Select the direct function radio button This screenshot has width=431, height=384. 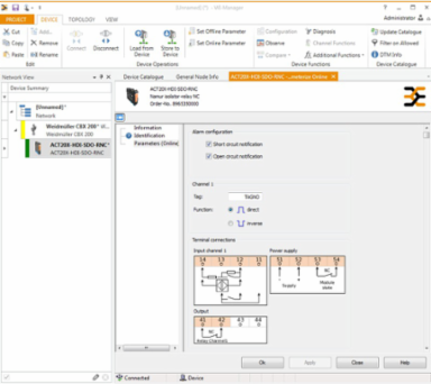230,210
